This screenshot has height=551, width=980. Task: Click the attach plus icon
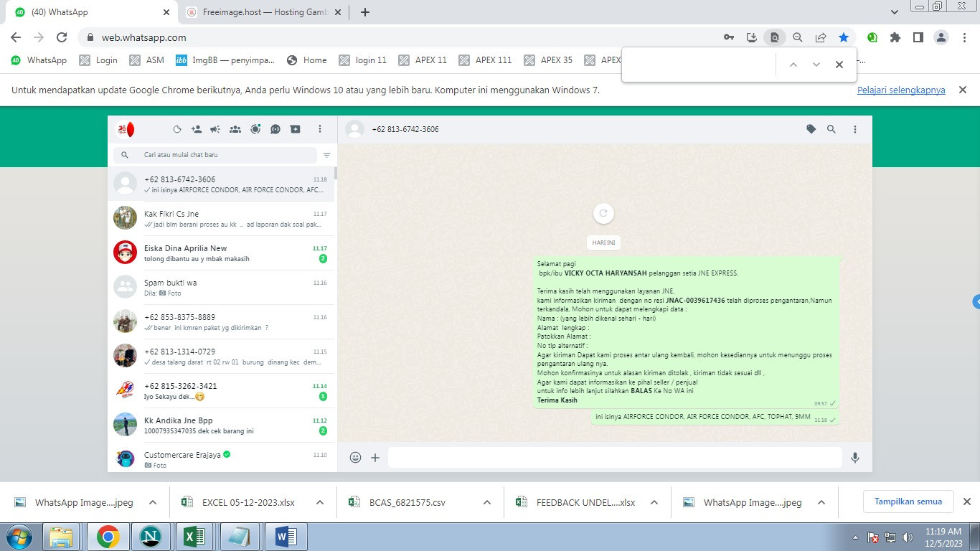[375, 458]
